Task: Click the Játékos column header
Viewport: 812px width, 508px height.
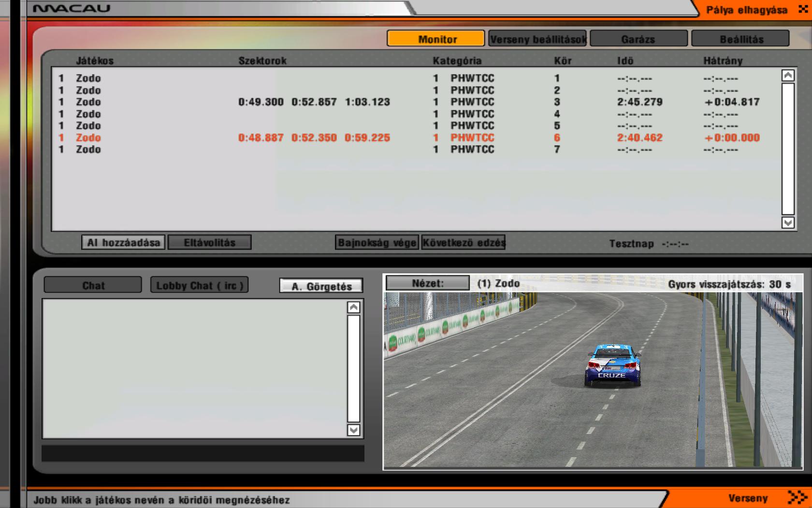Action: [95, 60]
